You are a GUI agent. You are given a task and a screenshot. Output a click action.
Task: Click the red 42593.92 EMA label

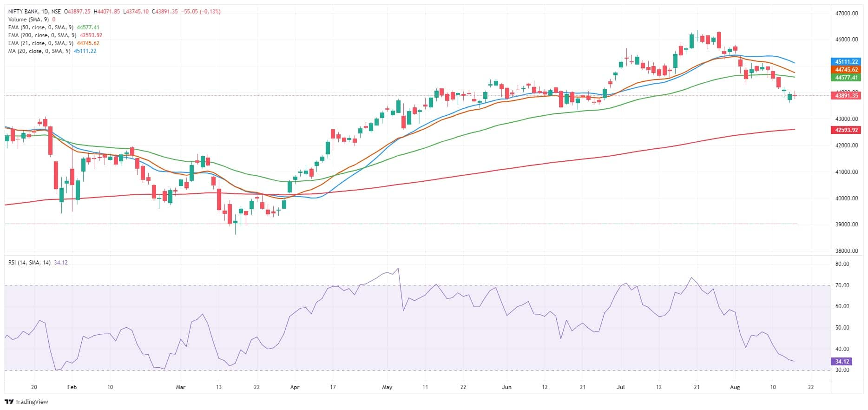pyautogui.click(x=846, y=130)
